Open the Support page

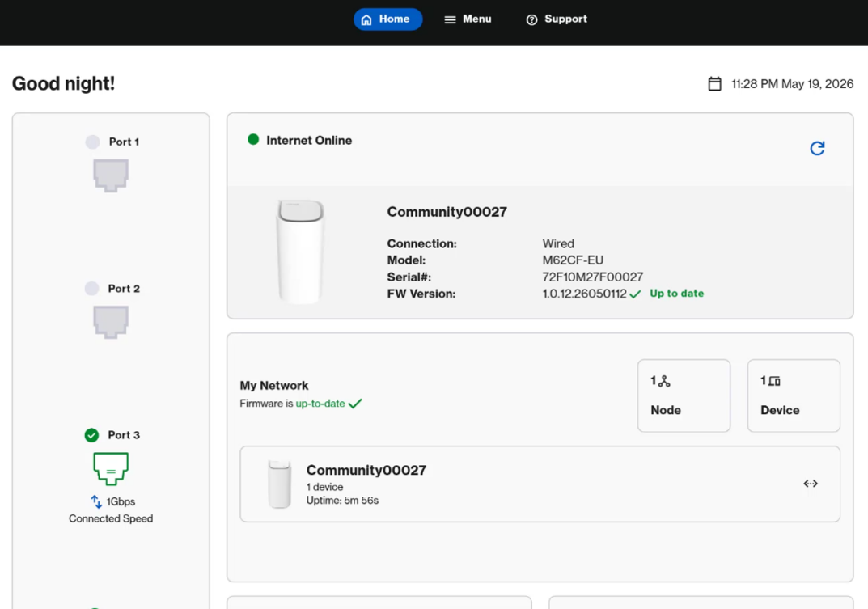pyautogui.click(x=557, y=19)
